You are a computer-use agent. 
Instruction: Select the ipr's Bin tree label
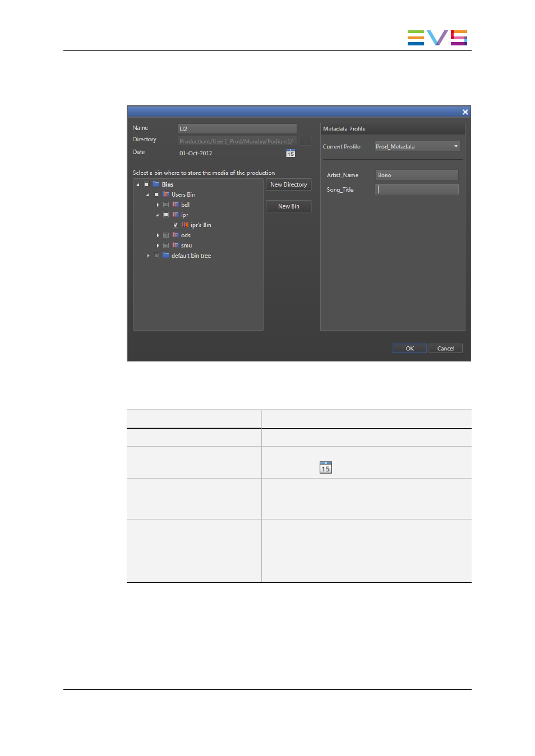201,225
